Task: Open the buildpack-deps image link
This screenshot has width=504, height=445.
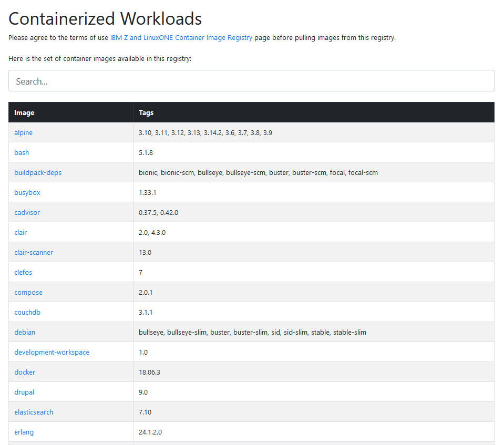Action: coord(38,172)
